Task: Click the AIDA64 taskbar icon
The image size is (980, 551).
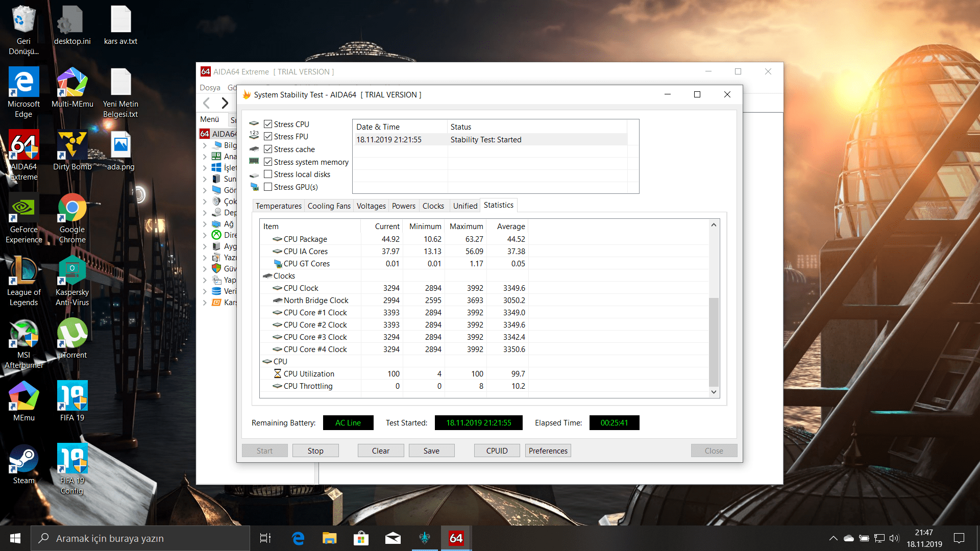Action: click(x=456, y=538)
